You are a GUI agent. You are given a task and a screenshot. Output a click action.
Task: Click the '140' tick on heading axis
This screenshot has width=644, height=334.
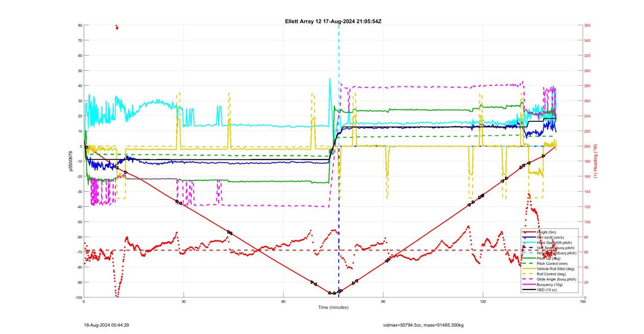pyautogui.click(x=588, y=192)
